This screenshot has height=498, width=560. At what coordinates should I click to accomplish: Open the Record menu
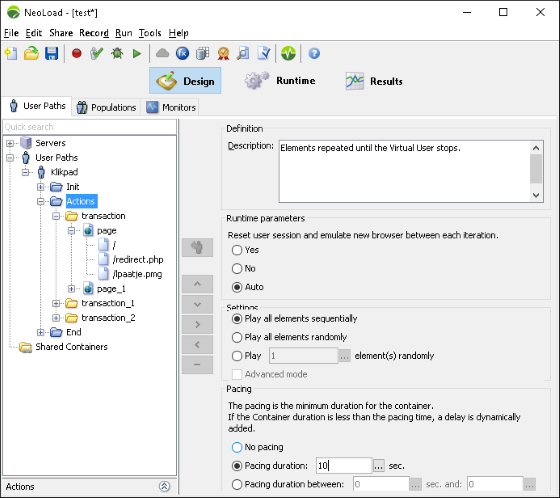click(x=94, y=33)
